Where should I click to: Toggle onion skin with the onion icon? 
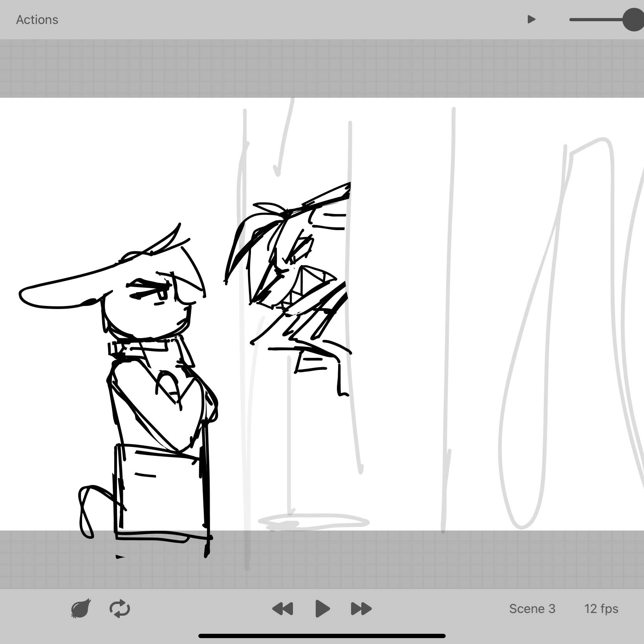[81, 609]
